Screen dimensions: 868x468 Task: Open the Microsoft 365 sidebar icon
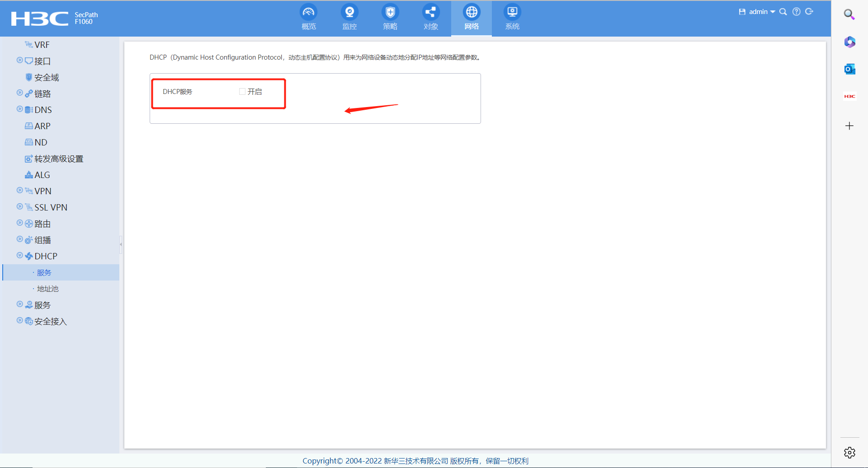(x=849, y=42)
